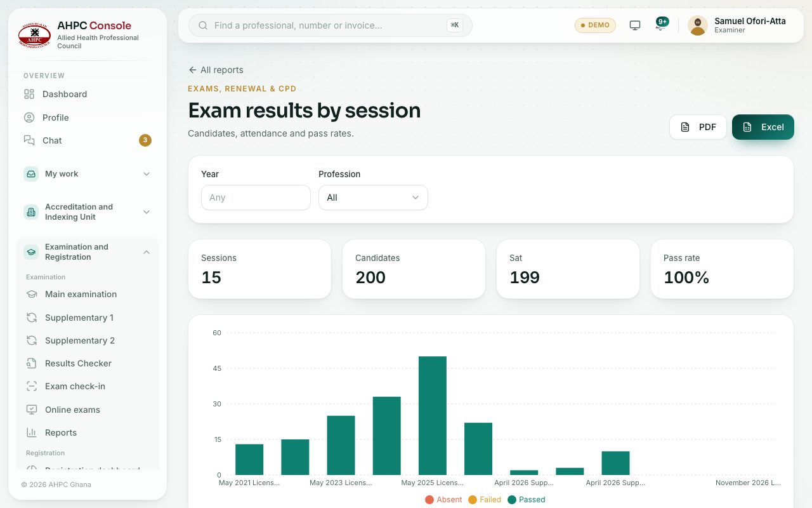Open Results Checker in sidebar
The width and height of the screenshot is (812, 508).
pos(88,363)
